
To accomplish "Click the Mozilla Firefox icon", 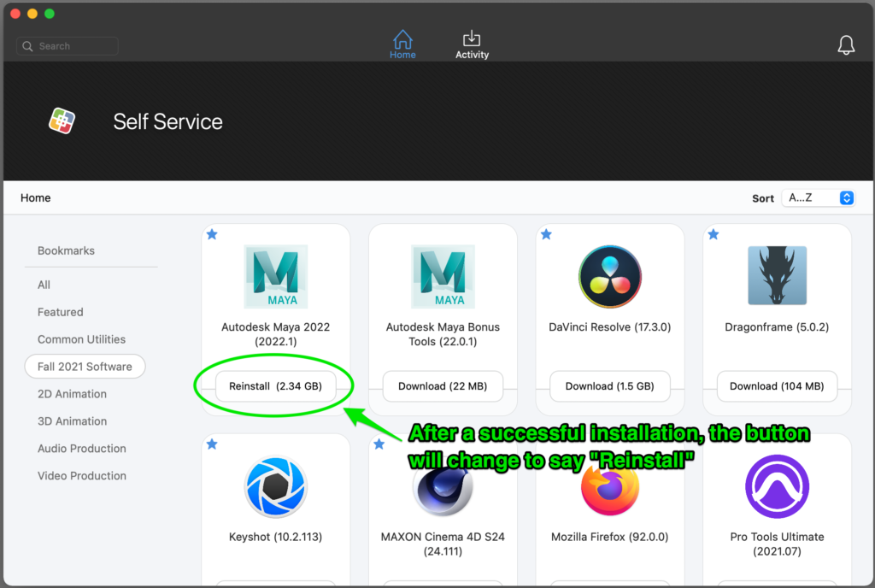I will pyautogui.click(x=610, y=489).
